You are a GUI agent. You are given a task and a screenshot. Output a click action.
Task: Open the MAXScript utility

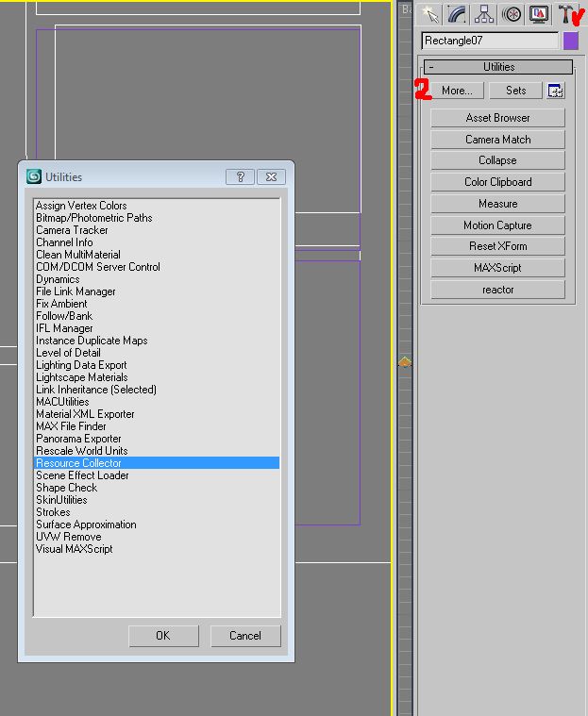(498, 268)
